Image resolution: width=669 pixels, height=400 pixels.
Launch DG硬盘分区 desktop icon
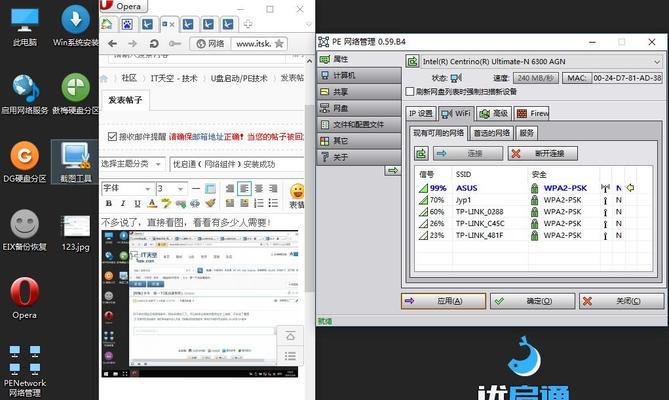[24, 162]
